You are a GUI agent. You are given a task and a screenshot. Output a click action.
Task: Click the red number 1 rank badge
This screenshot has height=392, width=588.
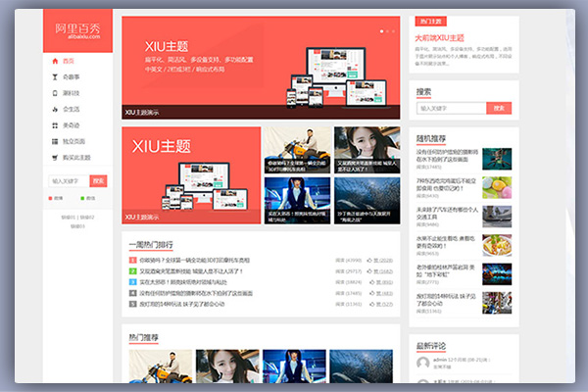tap(132, 260)
